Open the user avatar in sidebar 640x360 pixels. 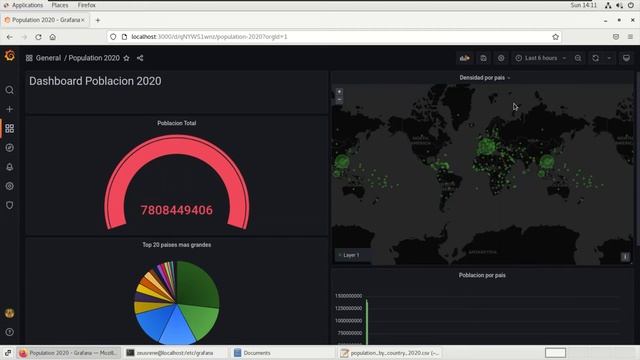pyautogui.click(x=9, y=313)
